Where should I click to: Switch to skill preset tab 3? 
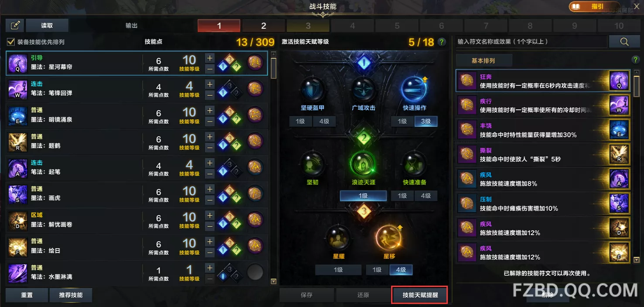[308, 26]
